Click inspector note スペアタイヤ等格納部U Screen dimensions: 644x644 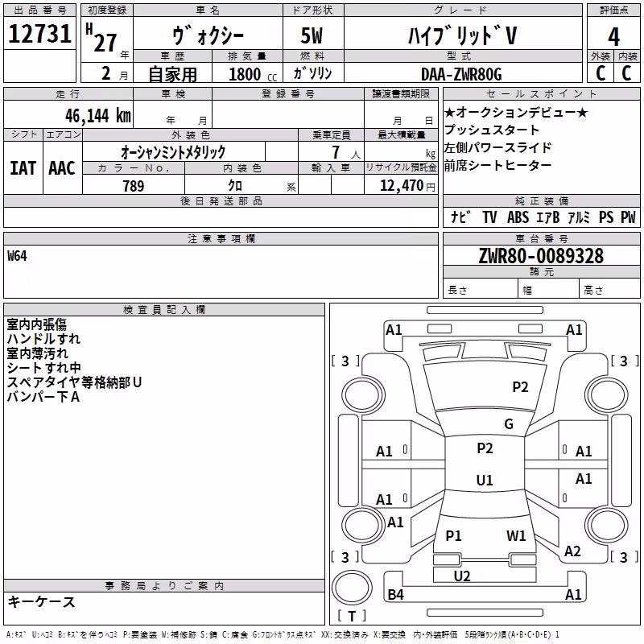[x=74, y=382]
